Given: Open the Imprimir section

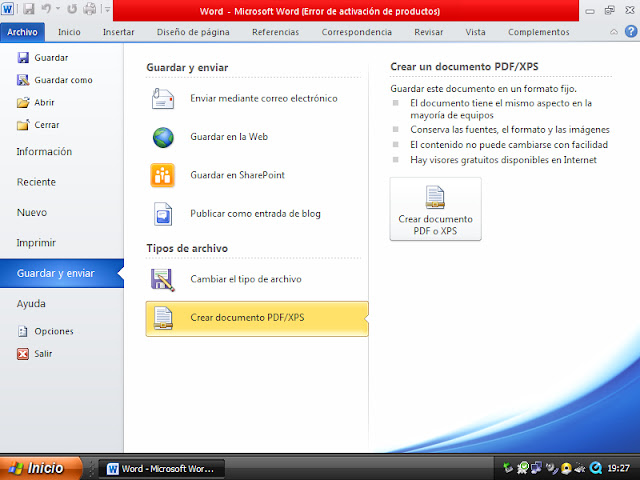Looking at the screenshot, I should 36,243.
